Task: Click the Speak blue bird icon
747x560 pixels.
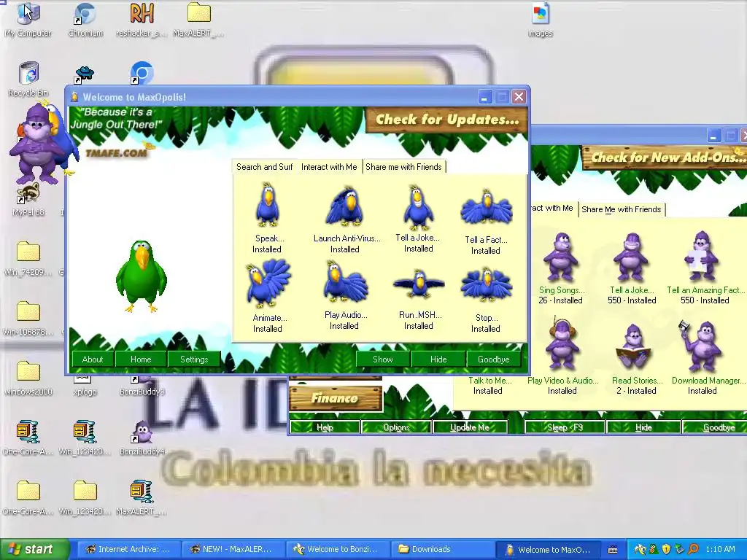Action: (267, 205)
